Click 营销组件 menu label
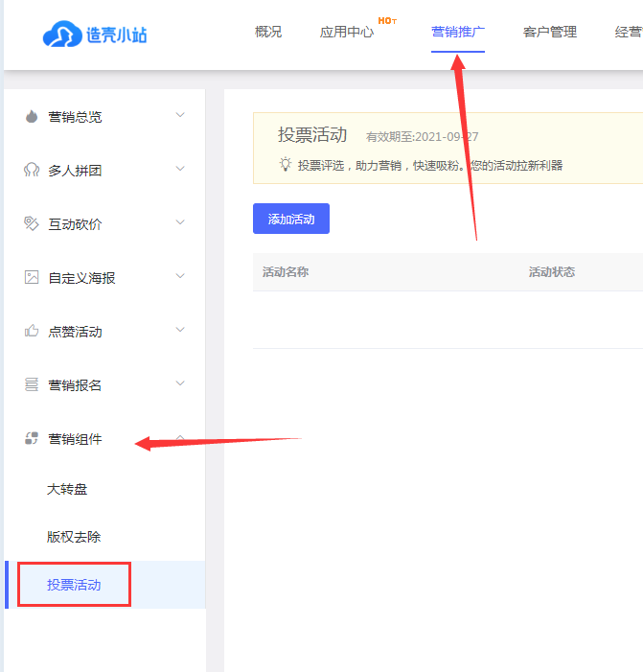Image resolution: width=643 pixels, height=672 pixels. pos(75,438)
